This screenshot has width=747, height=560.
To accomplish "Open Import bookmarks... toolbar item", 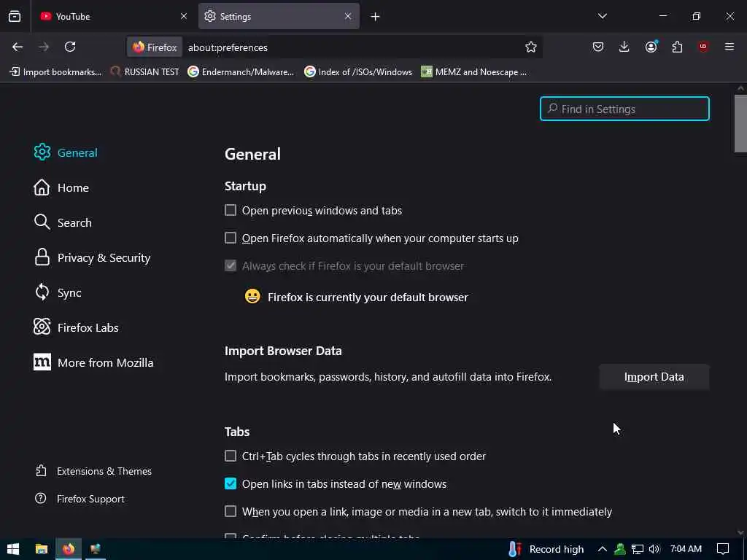I will pyautogui.click(x=55, y=72).
